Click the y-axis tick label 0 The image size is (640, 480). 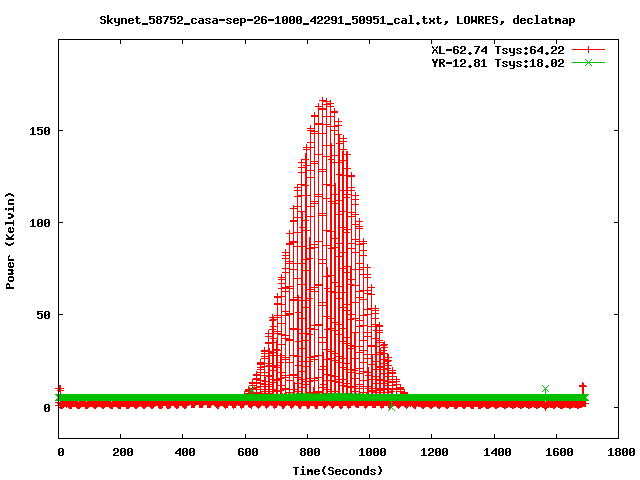[47, 408]
